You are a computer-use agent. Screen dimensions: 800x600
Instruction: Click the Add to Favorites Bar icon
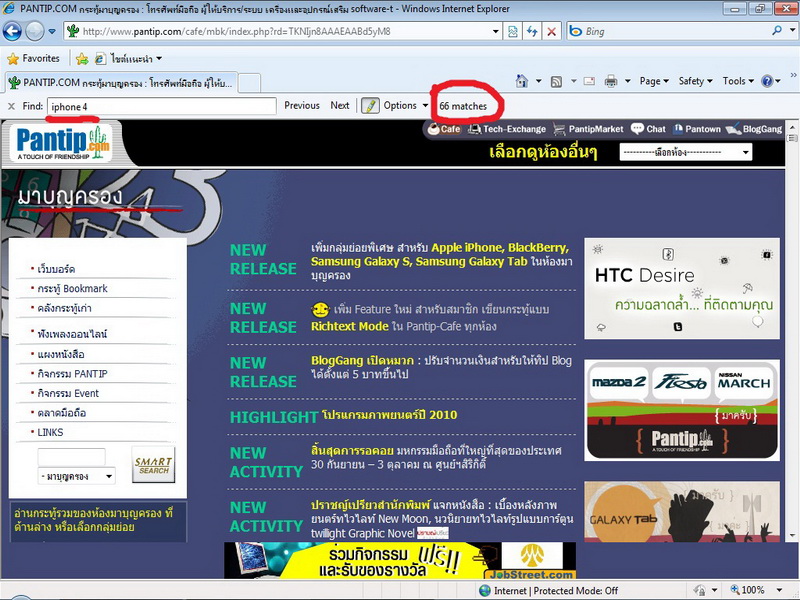(x=82, y=59)
